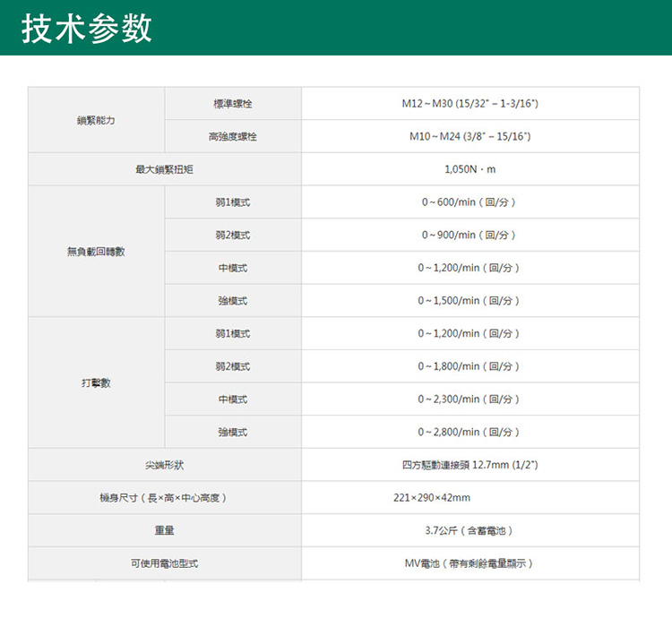Screen dimensions: 672x618
Task: Click the 四方驅動連接頭 12.7mm value
Action: point(470,465)
